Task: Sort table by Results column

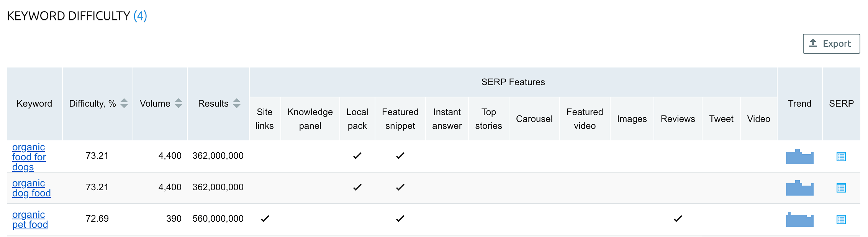Action: click(x=237, y=104)
